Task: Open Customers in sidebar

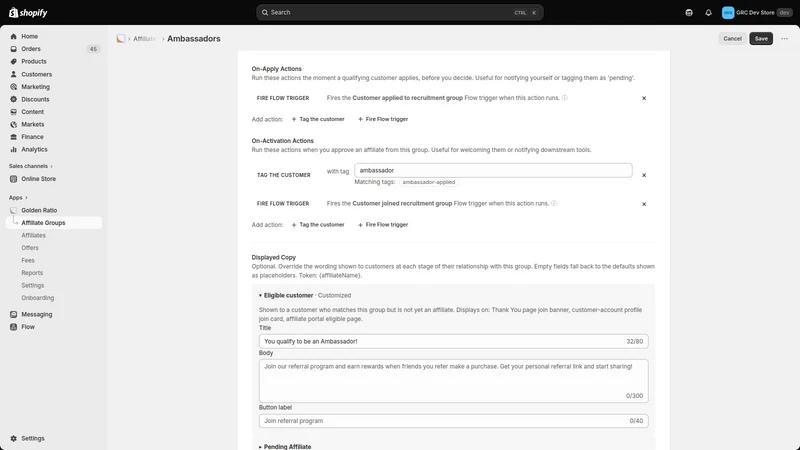Action: click(36, 74)
